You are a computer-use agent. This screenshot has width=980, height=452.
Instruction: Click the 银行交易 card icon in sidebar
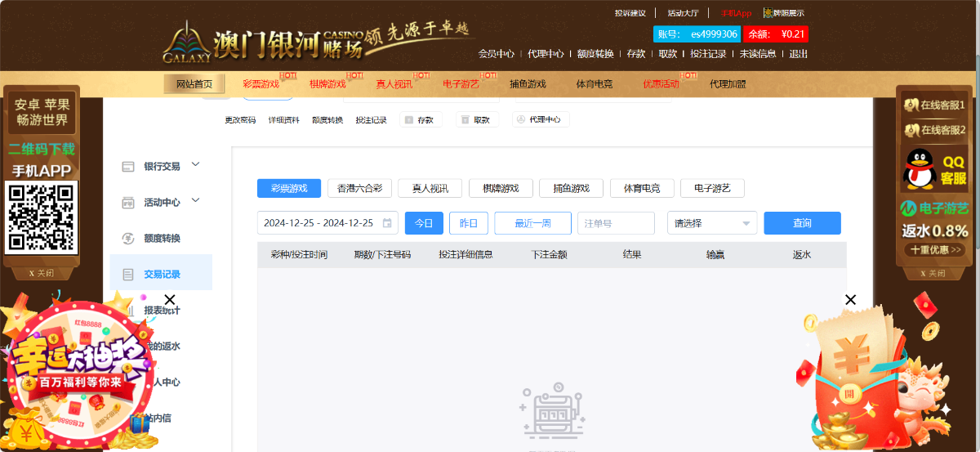[127, 167]
